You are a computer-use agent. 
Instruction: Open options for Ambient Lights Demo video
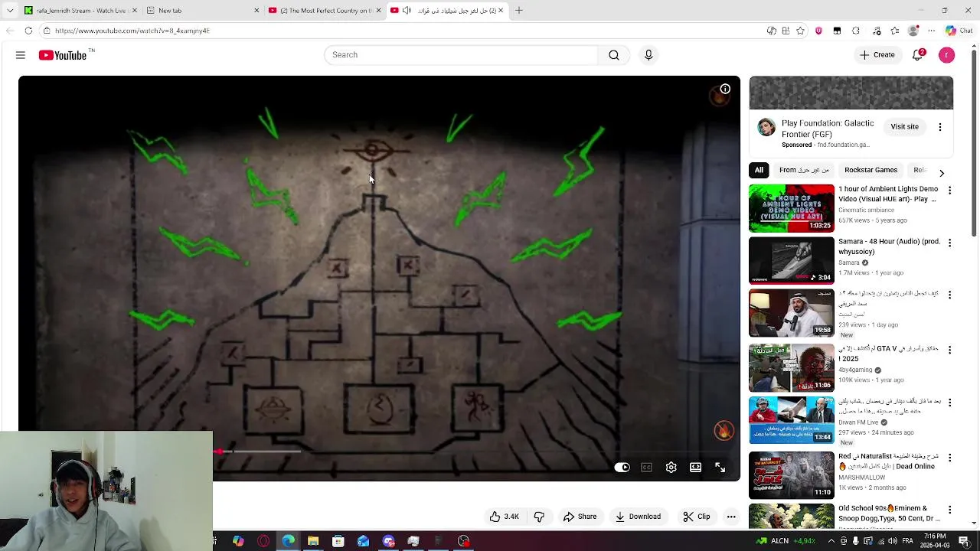point(949,190)
